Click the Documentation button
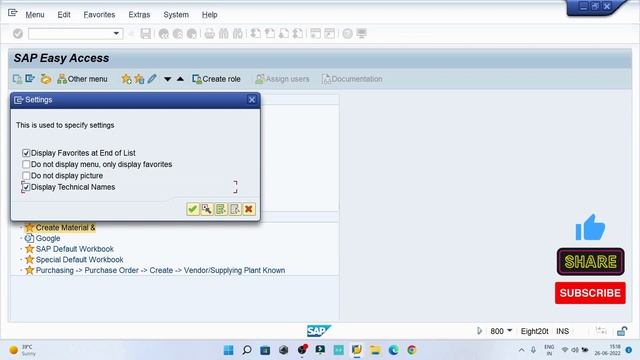Image resolution: width=640 pixels, height=360 pixels. point(352,79)
